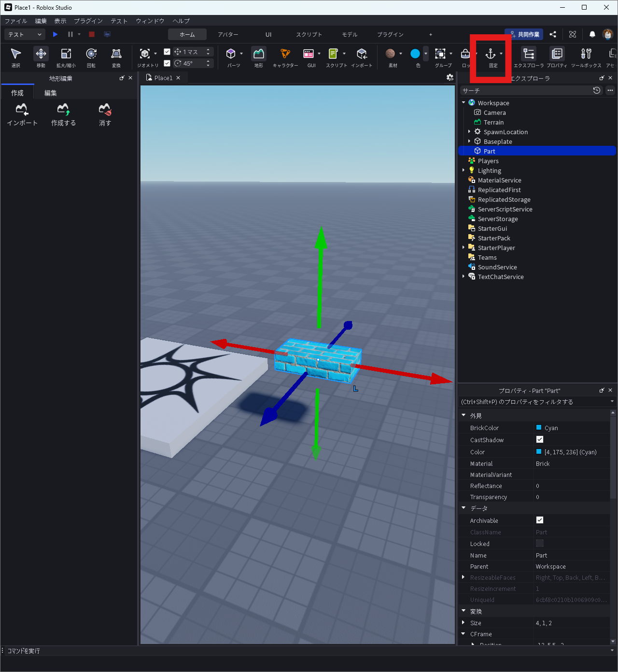This screenshot has height=672, width=618.
Task: Toggle the CastShadow checkbox
Action: click(x=540, y=439)
